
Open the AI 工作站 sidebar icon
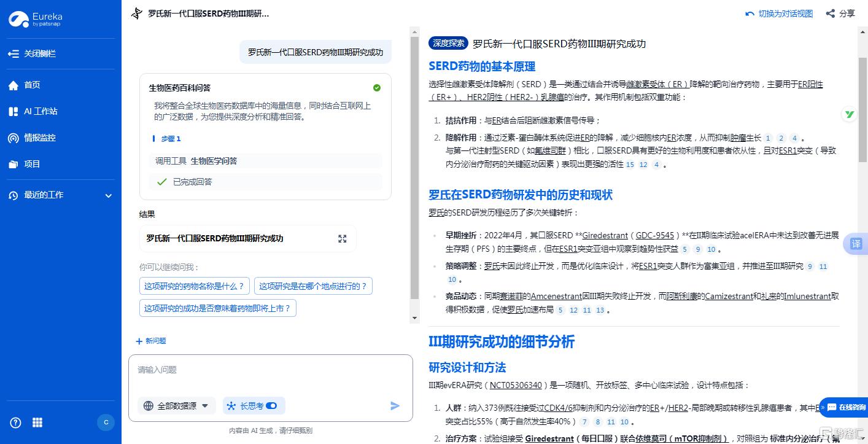pyautogui.click(x=14, y=112)
